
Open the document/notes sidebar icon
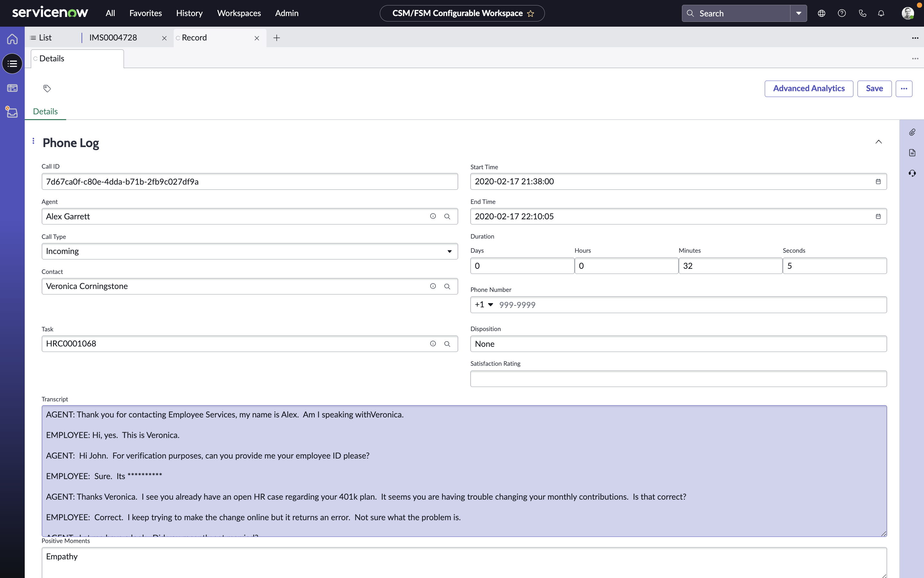coord(912,153)
